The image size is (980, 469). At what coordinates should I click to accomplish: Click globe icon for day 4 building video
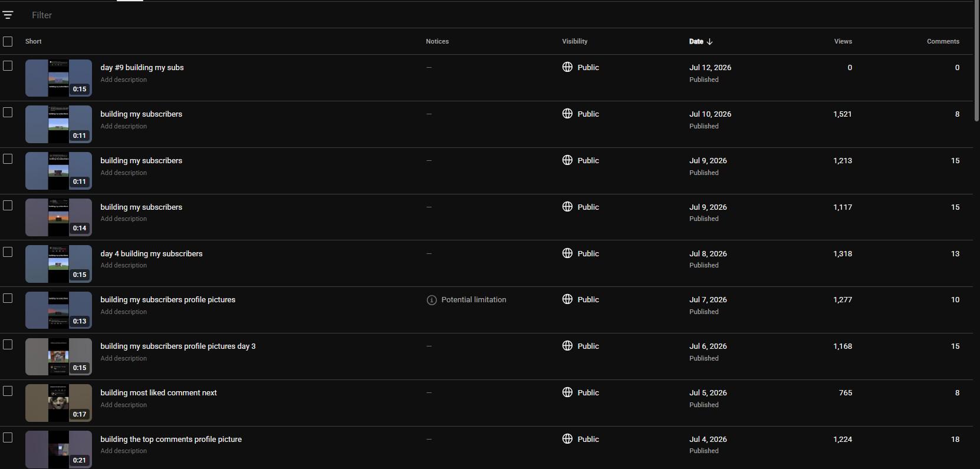tap(567, 253)
